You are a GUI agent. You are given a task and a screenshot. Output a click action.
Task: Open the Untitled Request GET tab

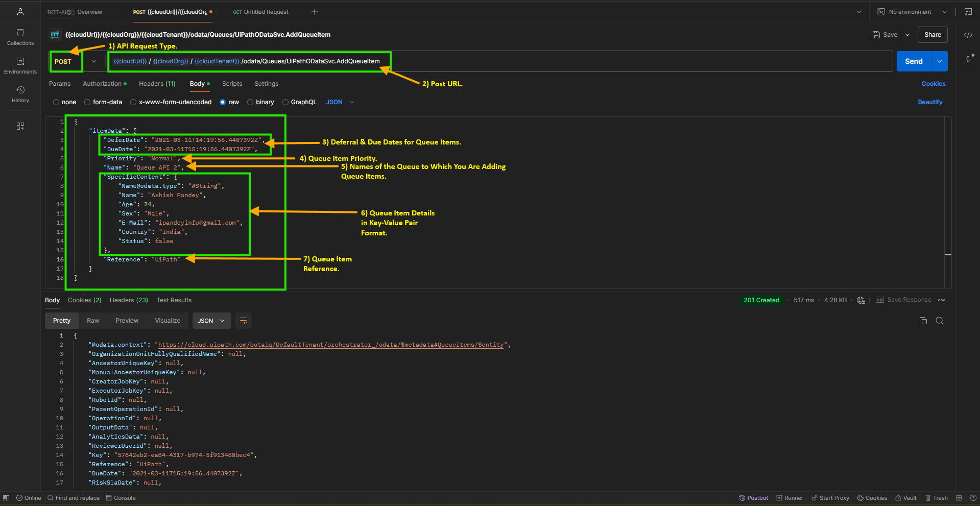tap(261, 12)
